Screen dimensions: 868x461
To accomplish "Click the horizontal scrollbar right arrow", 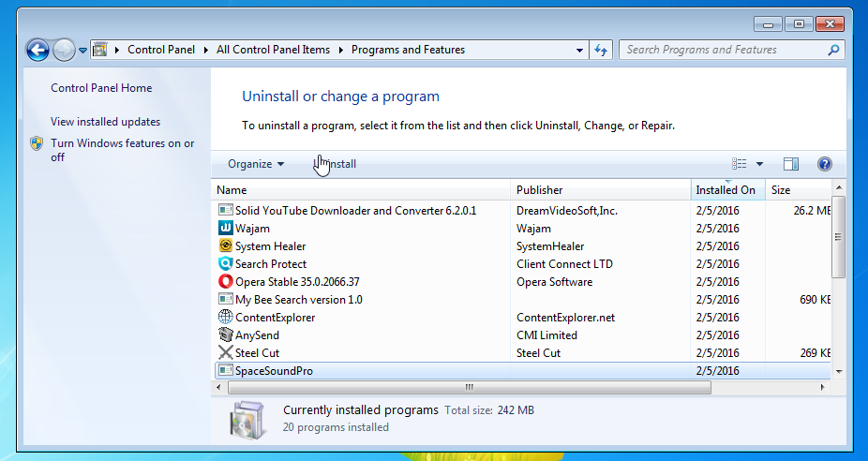I will [x=823, y=387].
